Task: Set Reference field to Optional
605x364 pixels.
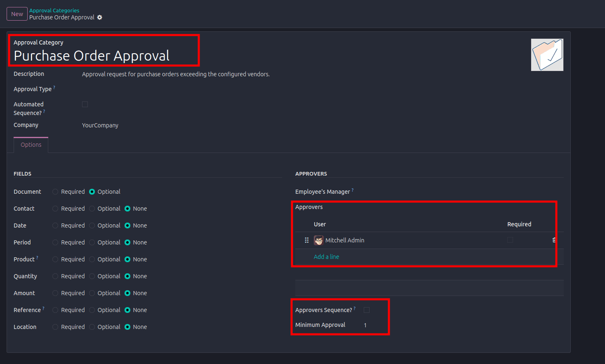Action: click(x=92, y=310)
